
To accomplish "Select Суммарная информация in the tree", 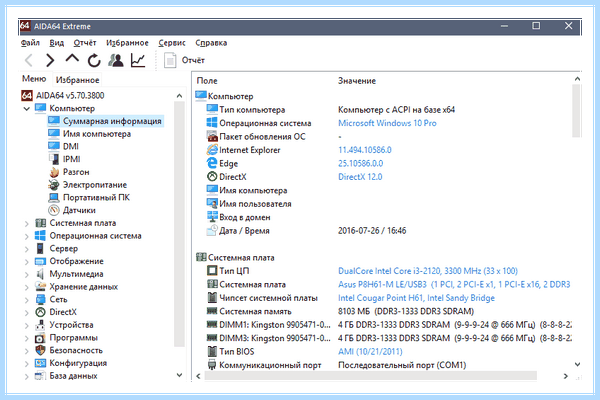I will tap(106, 121).
